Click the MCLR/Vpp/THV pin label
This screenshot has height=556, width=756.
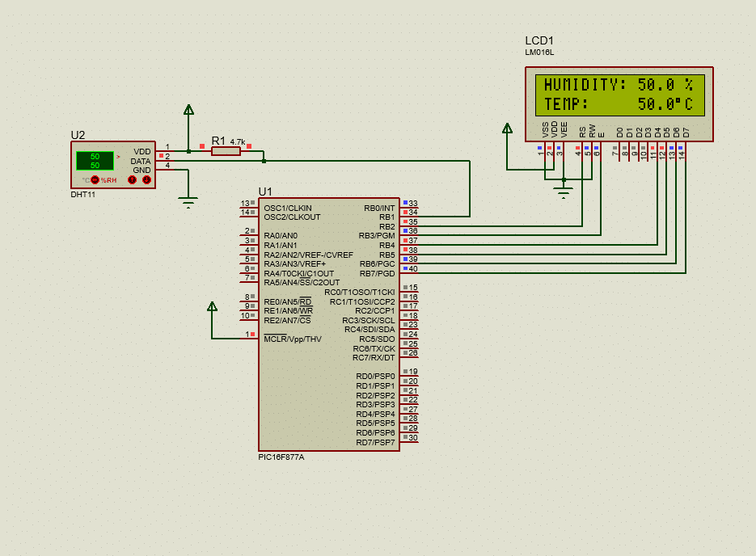(x=293, y=339)
